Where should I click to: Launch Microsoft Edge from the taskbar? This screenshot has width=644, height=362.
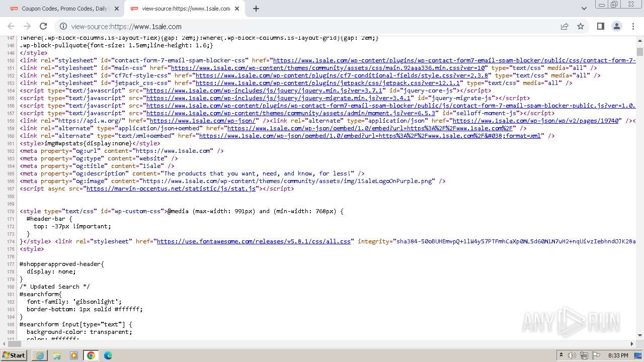pos(108,355)
